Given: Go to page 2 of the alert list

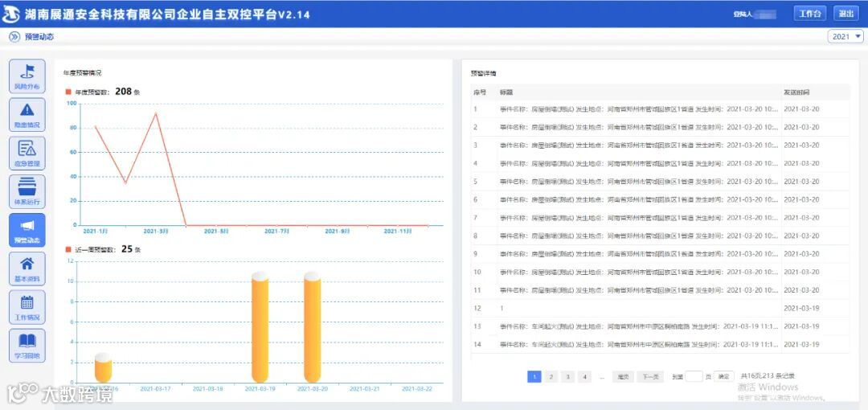Looking at the screenshot, I should tap(551, 377).
